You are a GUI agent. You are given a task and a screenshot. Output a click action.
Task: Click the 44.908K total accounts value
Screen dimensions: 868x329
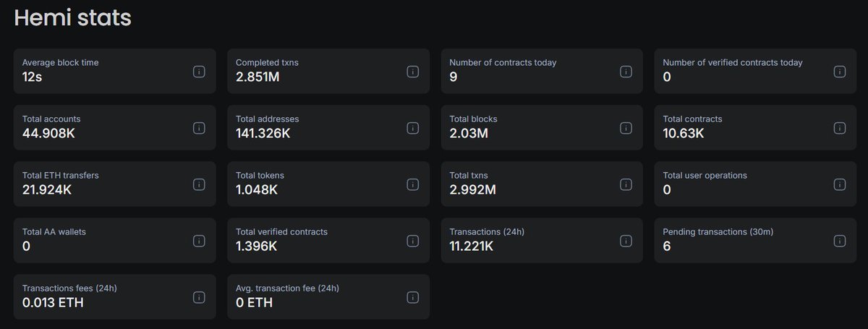point(47,133)
